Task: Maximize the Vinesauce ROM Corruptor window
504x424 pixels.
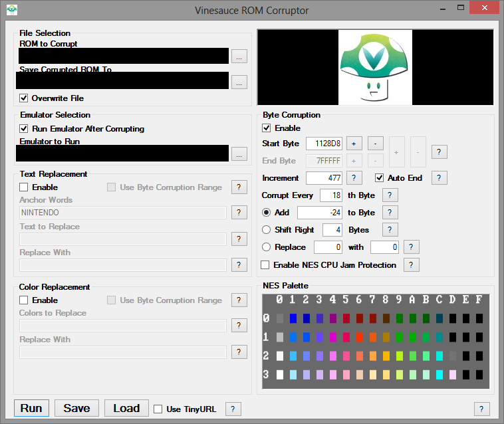Action: click(x=461, y=8)
